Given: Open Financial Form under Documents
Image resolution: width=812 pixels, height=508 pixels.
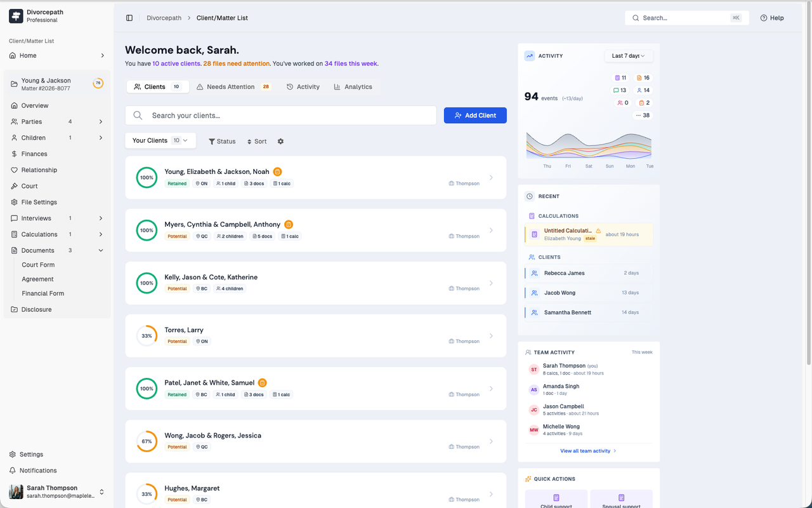Looking at the screenshot, I should click(43, 293).
